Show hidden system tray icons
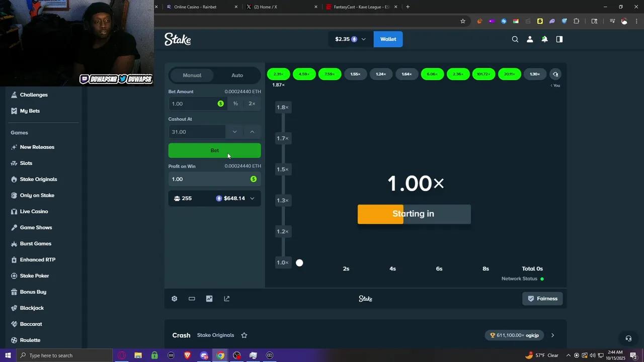The height and width of the screenshot is (362, 644). [569, 355]
